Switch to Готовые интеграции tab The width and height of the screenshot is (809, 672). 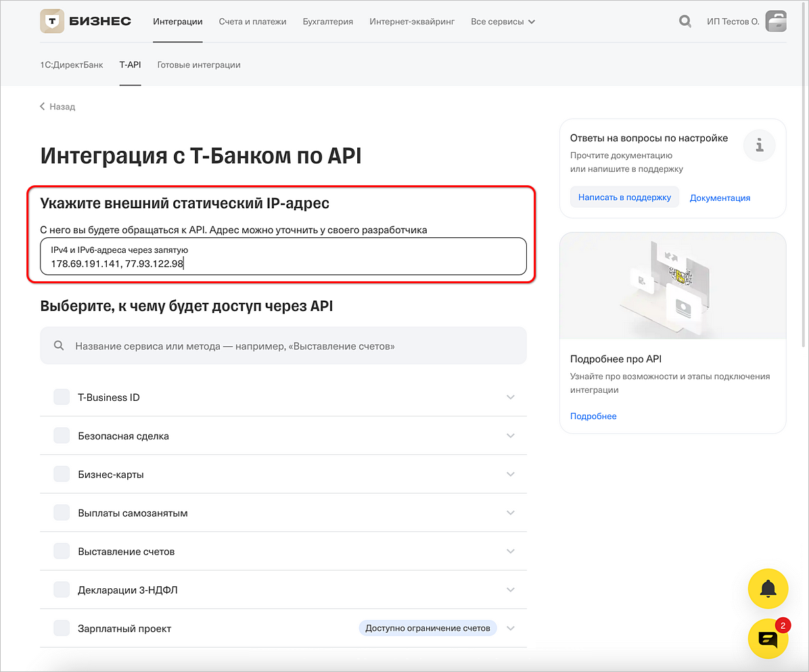(199, 65)
